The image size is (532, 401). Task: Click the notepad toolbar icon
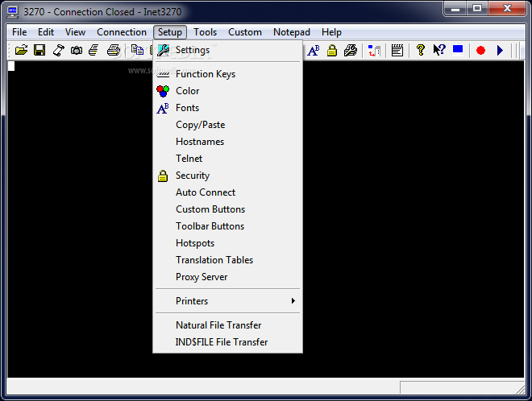397,51
